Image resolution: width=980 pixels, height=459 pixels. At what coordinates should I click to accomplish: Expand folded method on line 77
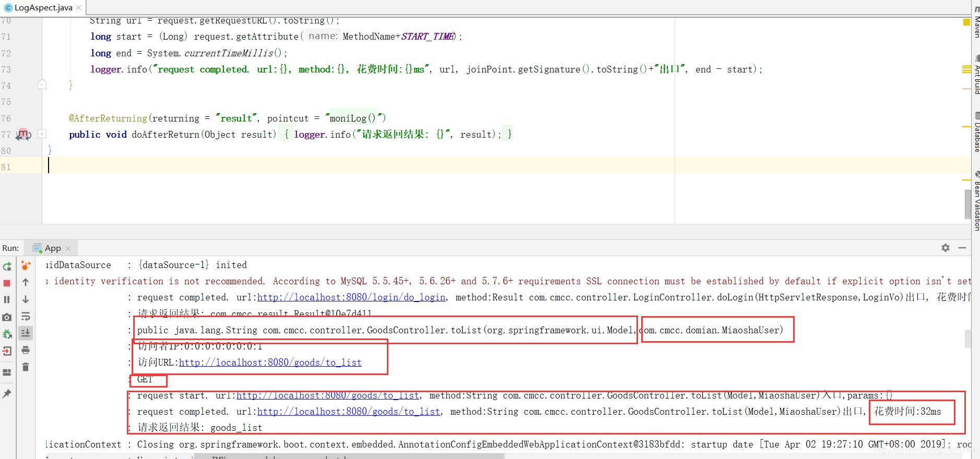coord(42,134)
